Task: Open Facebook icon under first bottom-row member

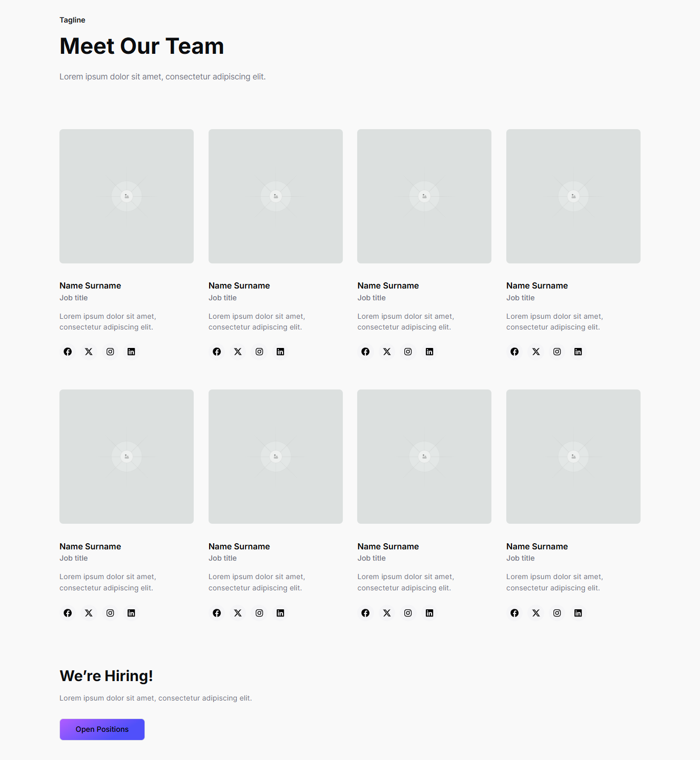Action: [x=67, y=612]
